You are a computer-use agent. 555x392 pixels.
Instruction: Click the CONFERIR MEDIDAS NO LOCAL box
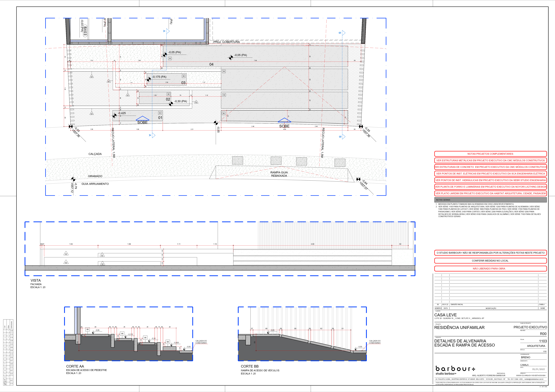[x=490, y=261]
